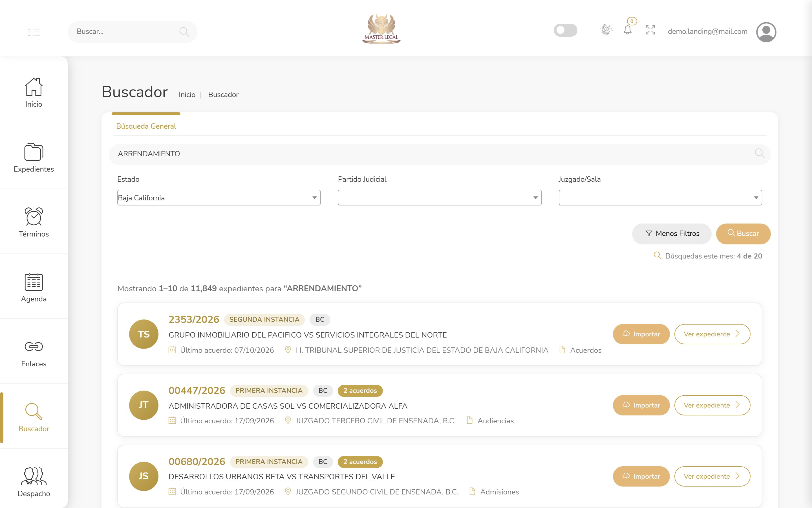Collapse filters with Menos Filtros
Viewport: 812px width, 508px height.
[672, 233]
